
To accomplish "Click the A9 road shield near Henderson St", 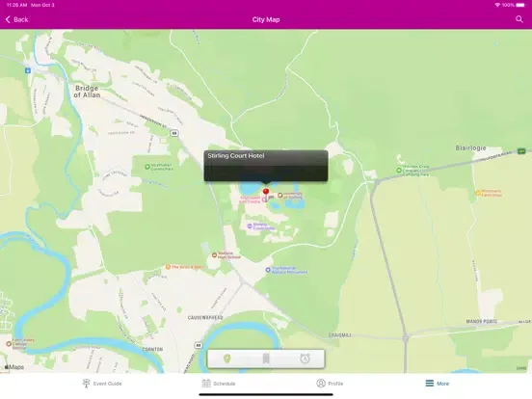I will (174, 133).
